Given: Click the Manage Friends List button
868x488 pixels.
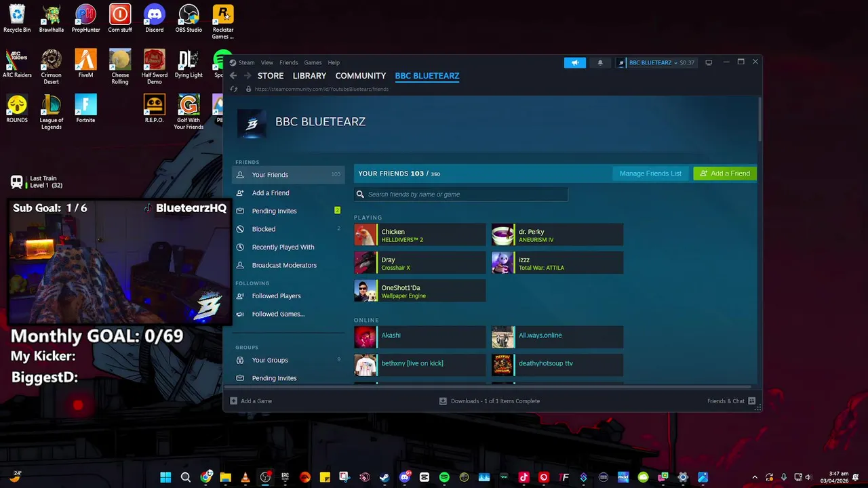Looking at the screenshot, I should coord(650,174).
